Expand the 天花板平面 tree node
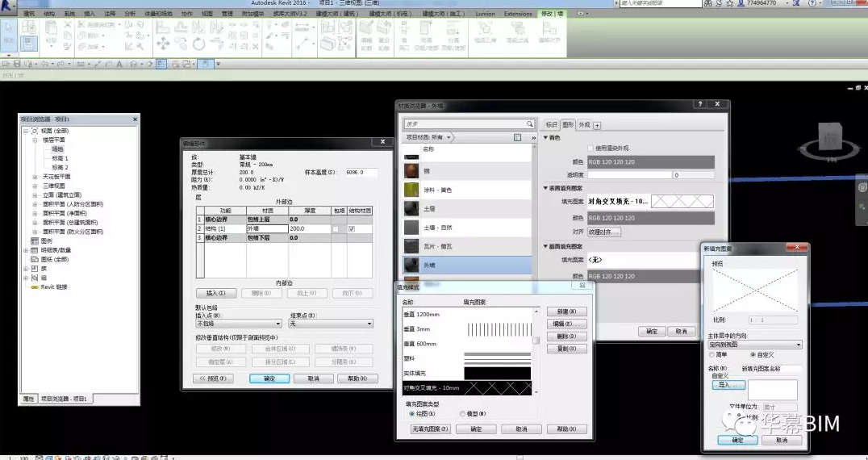Image resolution: width=868 pixels, height=460 pixels. click(x=35, y=176)
